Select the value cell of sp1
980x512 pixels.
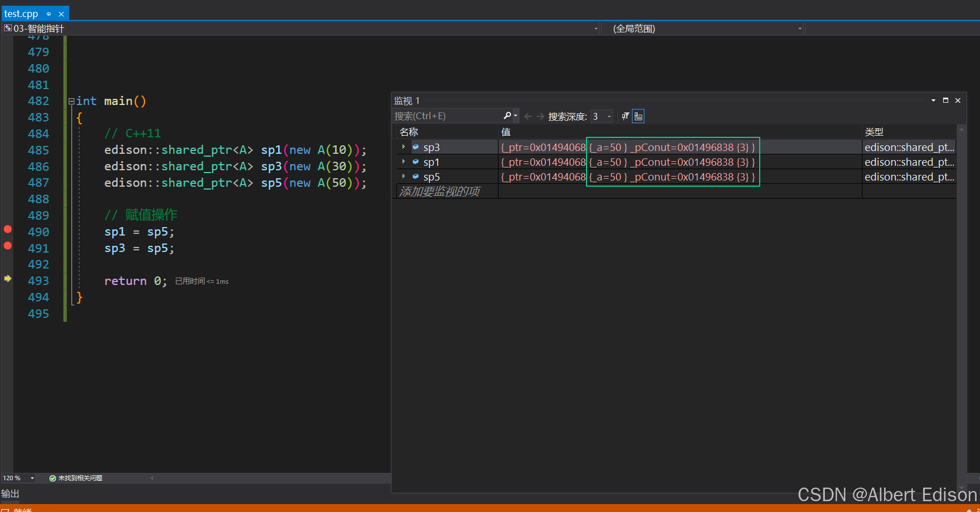pos(680,162)
